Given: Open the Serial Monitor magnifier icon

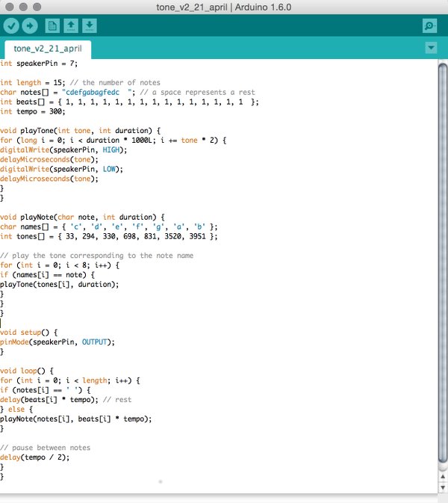Looking at the screenshot, I should pyautogui.click(x=429, y=25).
